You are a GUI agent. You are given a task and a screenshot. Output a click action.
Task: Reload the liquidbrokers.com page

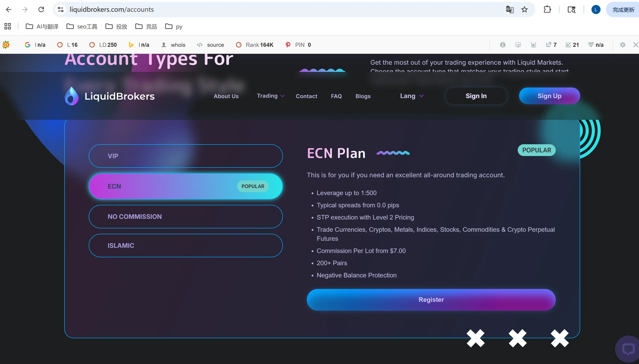pyautogui.click(x=41, y=9)
